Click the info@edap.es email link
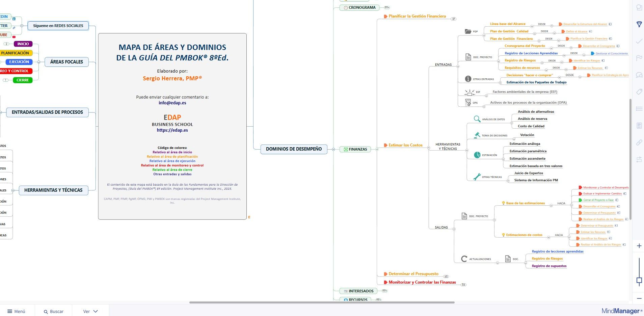The image size is (644, 316). click(x=172, y=103)
